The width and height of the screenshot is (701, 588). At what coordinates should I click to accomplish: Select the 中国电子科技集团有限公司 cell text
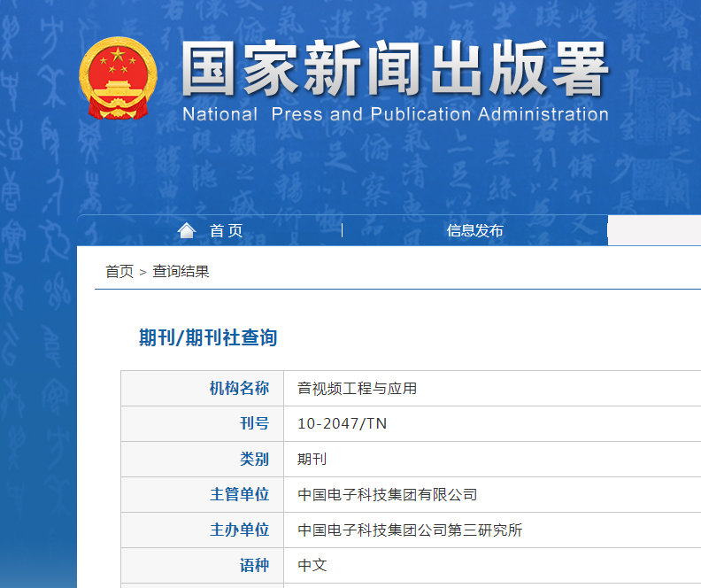click(388, 495)
